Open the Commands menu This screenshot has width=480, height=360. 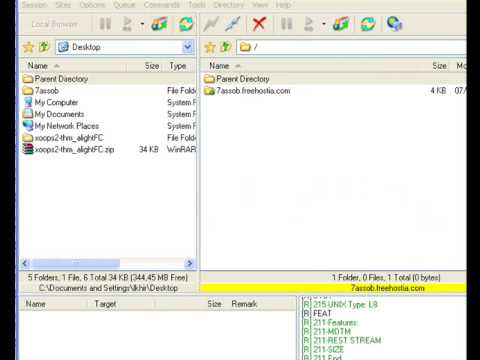[x=162, y=5]
